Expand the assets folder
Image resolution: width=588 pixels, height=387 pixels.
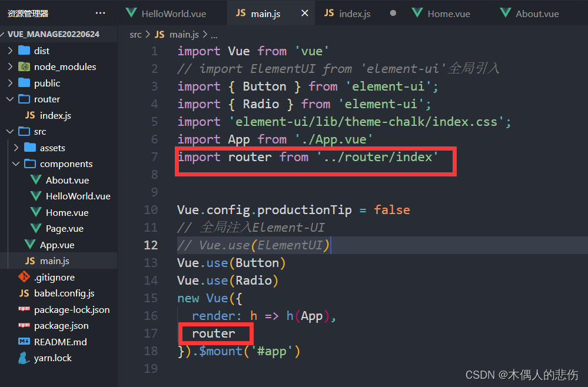pyautogui.click(x=16, y=148)
